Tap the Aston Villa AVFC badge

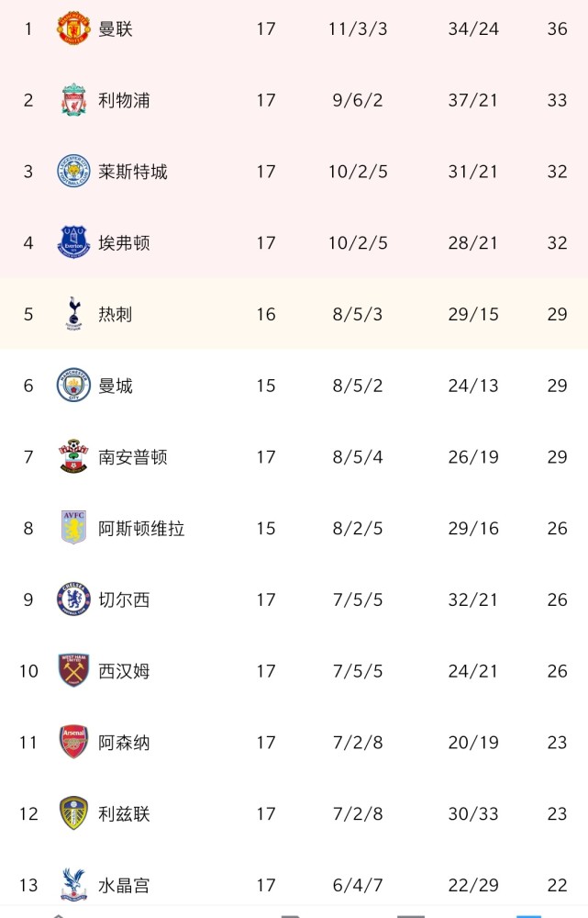click(x=73, y=528)
